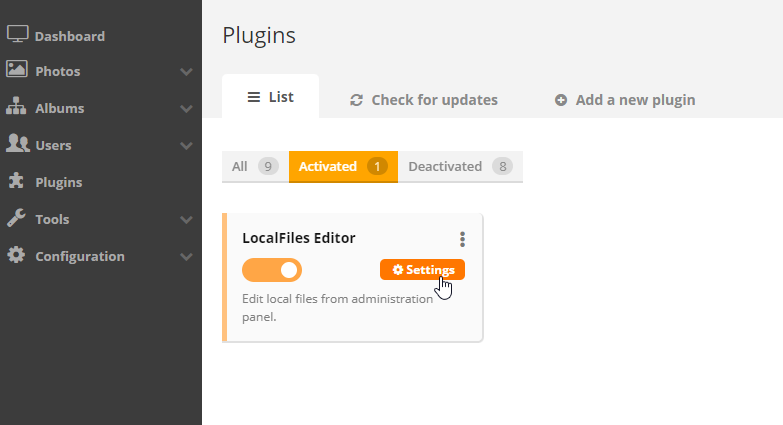The image size is (783, 425).
Task: Click the Tools wrench icon
Action: (17, 218)
